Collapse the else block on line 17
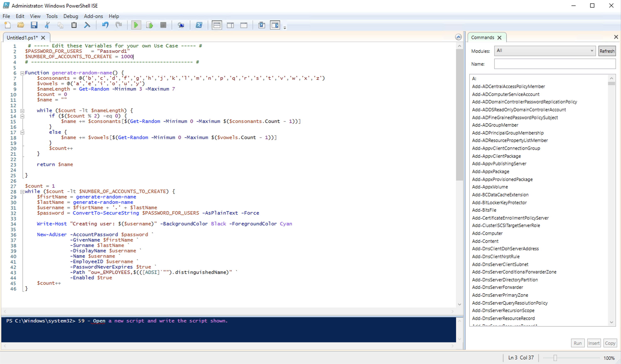 coord(22,132)
